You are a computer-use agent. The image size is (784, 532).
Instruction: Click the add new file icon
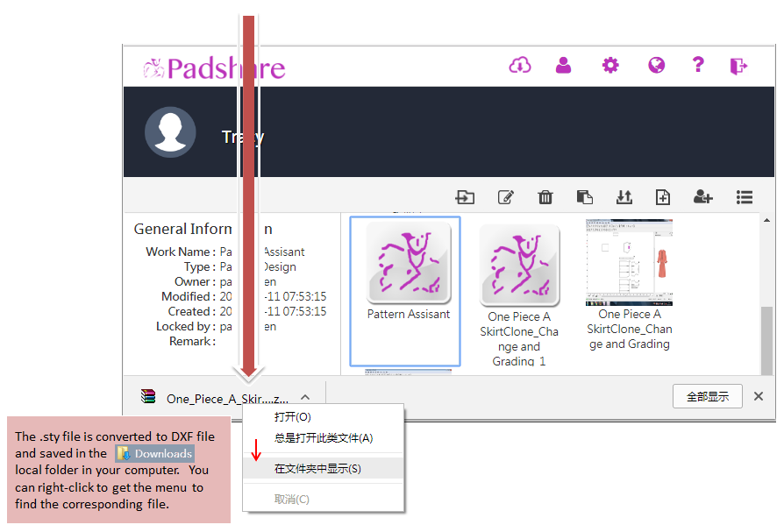point(663,197)
